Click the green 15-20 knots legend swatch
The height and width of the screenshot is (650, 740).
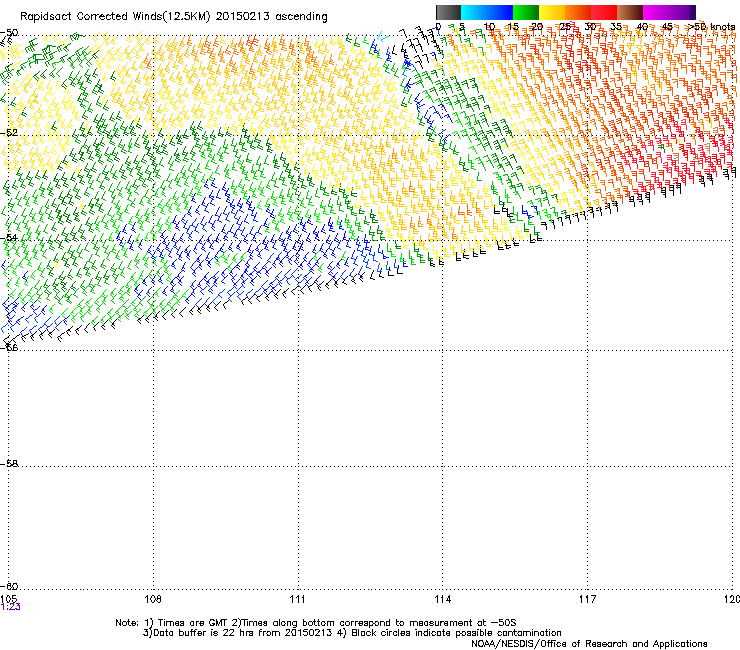pyautogui.click(x=526, y=12)
